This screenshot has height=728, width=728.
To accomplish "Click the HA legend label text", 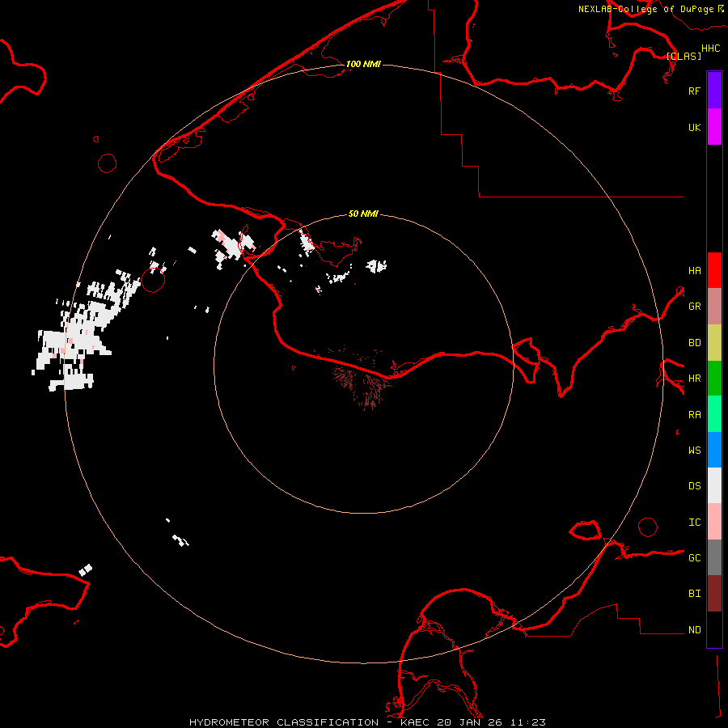I will [695, 271].
